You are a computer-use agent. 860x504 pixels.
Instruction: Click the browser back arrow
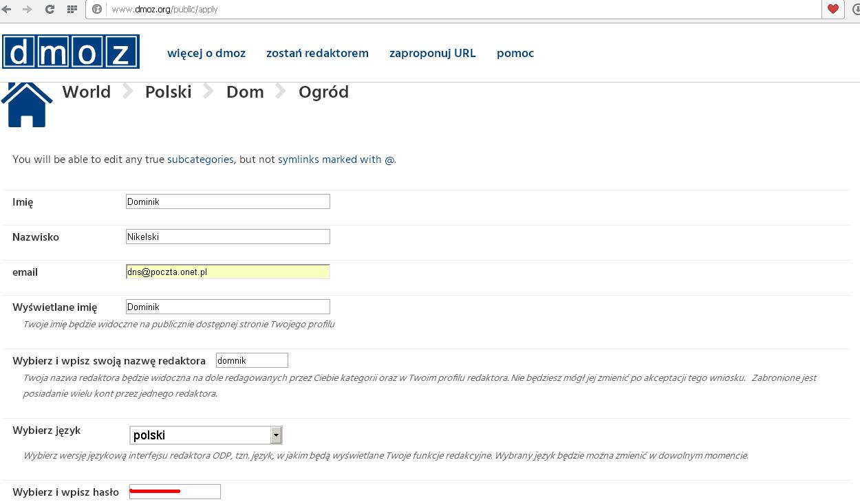(7, 10)
